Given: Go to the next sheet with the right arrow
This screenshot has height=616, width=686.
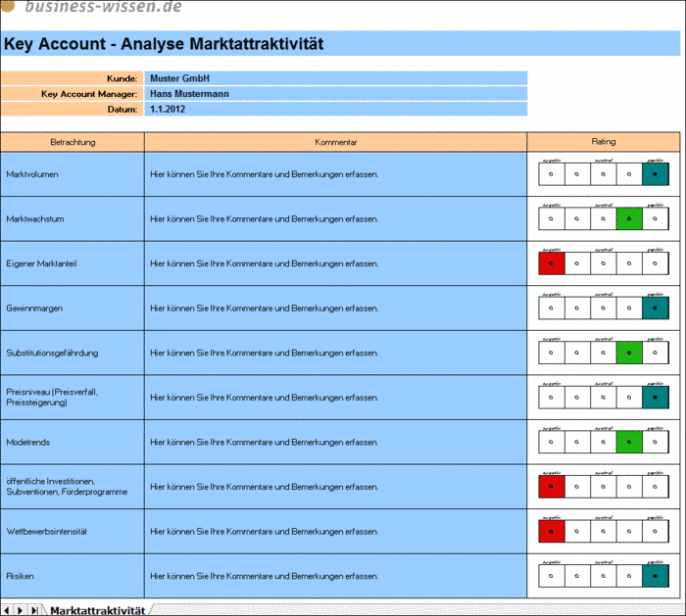Looking at the screenshot, I should [x=21, y=610].
